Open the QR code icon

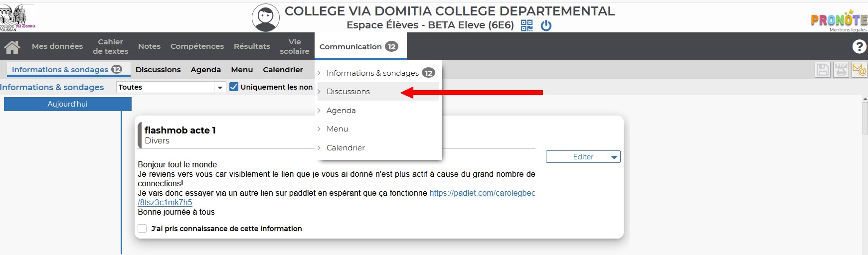tap(526, 25)
